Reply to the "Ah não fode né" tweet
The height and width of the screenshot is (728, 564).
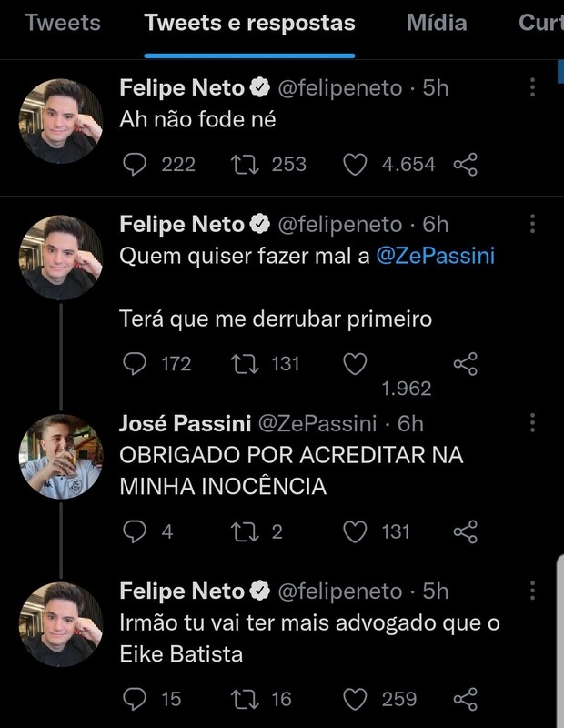135,164
